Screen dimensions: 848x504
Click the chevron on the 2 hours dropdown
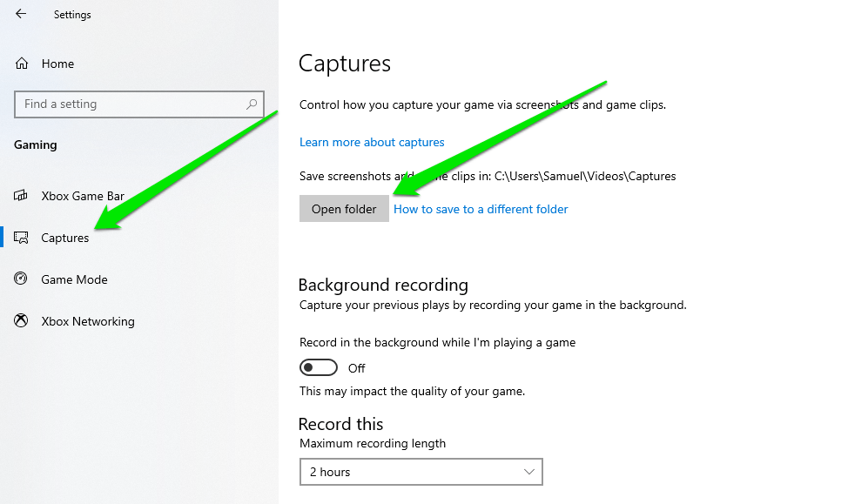tap(528, 472)
